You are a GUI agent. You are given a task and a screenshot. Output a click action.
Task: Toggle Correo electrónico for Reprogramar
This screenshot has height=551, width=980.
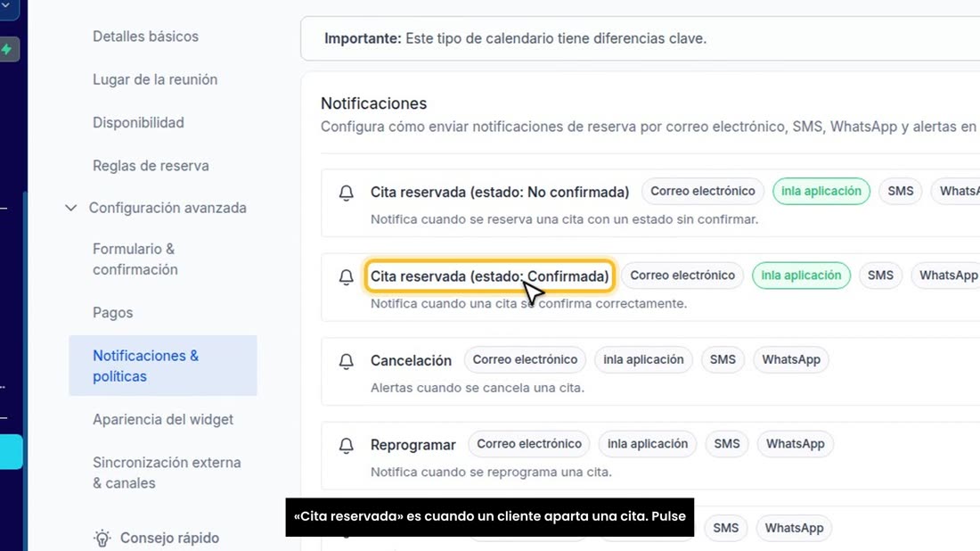(x=528, y=444)
